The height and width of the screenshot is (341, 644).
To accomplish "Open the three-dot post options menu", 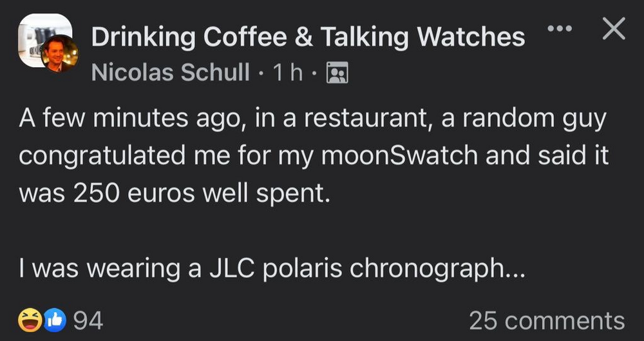I will pos(560,30).
